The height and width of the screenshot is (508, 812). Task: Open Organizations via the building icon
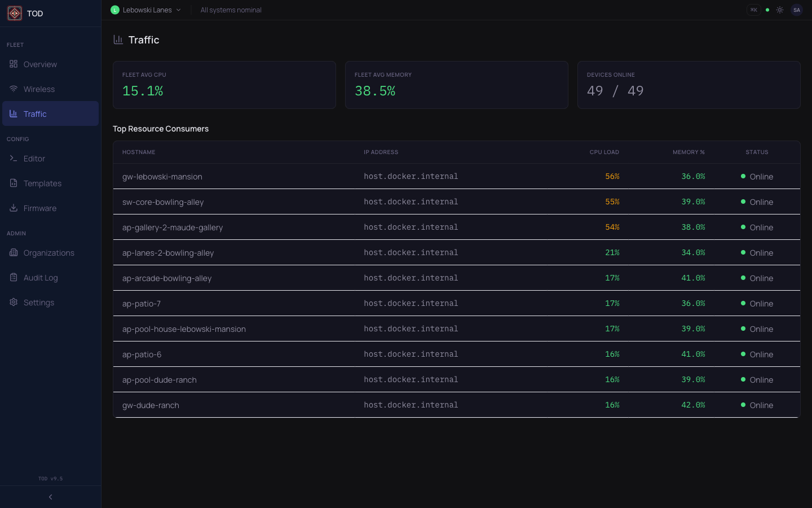tap(14, 252)
